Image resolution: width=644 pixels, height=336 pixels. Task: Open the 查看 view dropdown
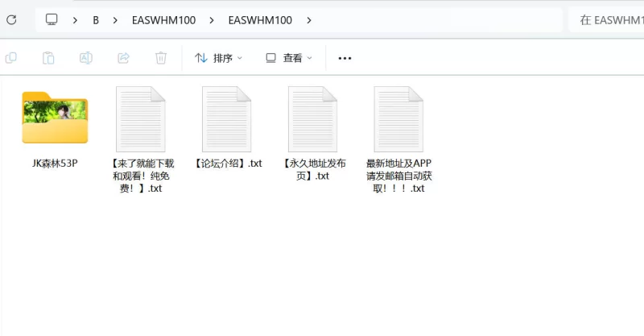(289, 58)
